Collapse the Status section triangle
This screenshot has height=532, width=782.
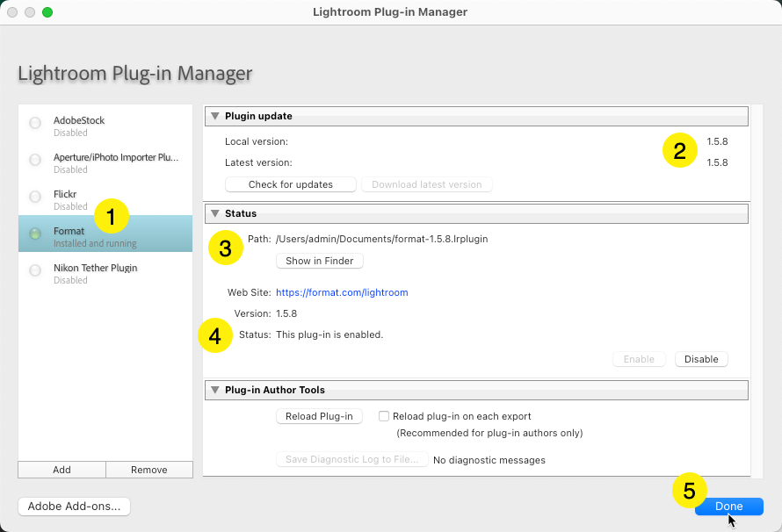point(215,213)
